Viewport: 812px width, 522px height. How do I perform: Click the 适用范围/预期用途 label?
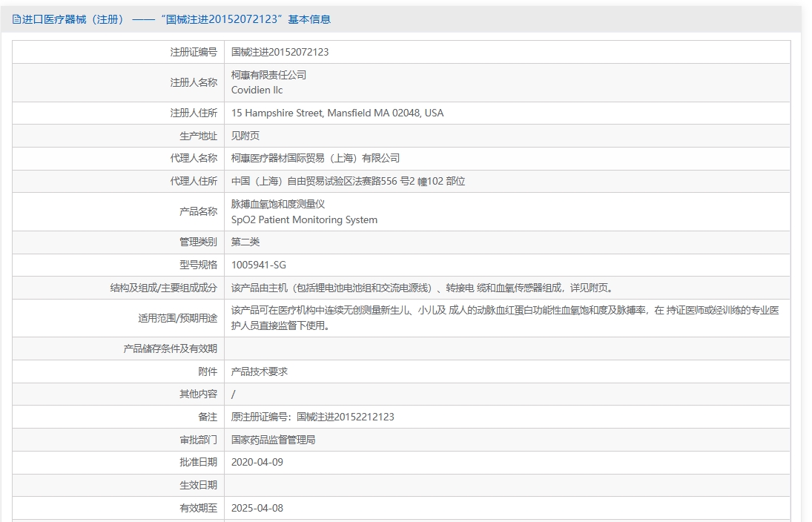[x=177, y=319]
